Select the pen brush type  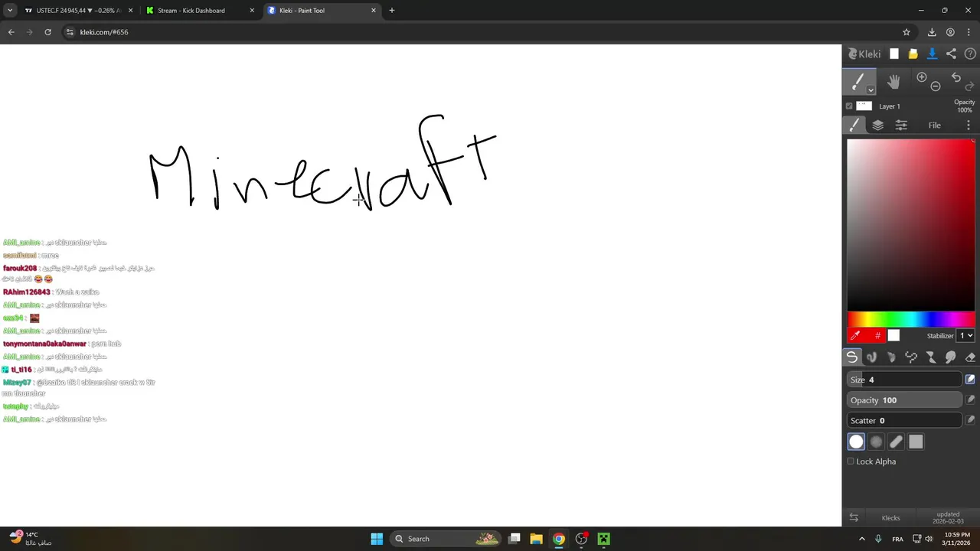(x=851, y=357)
